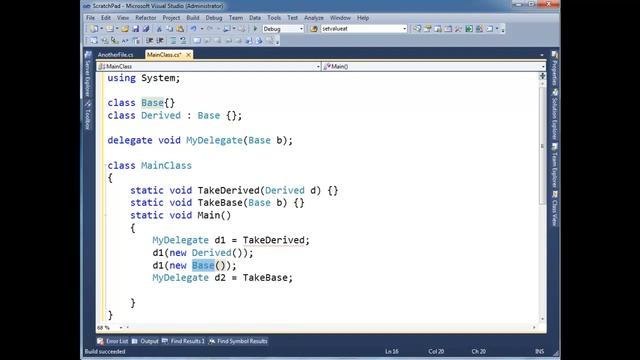Click the Error List icon in bottom panel
Image resolution: width=640 pixels, height=360 pixels.
[x=100, y=341]
